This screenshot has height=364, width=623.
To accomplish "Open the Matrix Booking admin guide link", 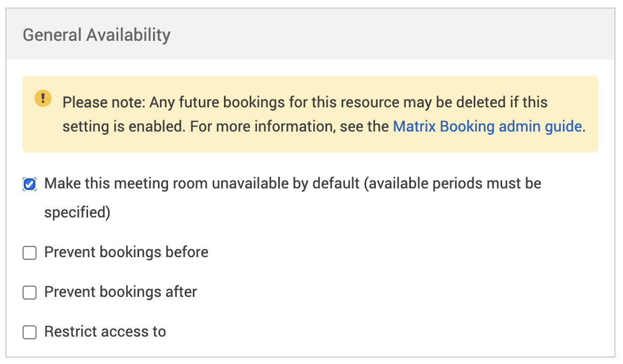I will point(487,127).
